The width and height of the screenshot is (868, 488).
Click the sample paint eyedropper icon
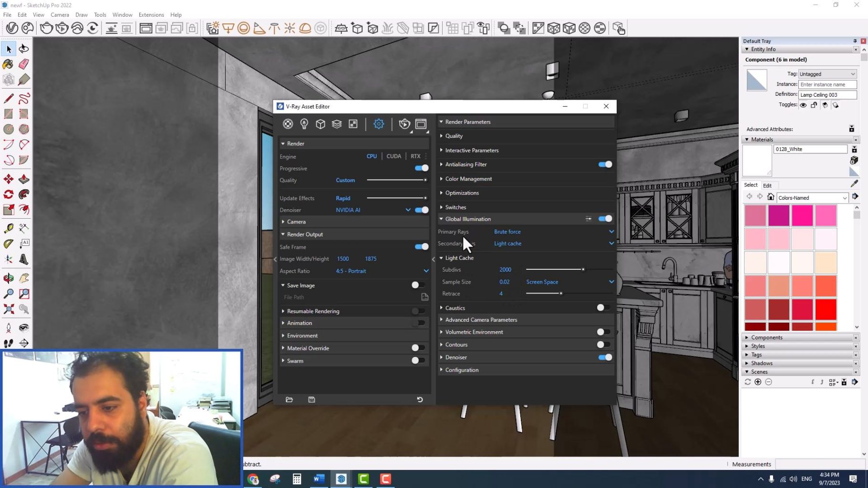854,184
